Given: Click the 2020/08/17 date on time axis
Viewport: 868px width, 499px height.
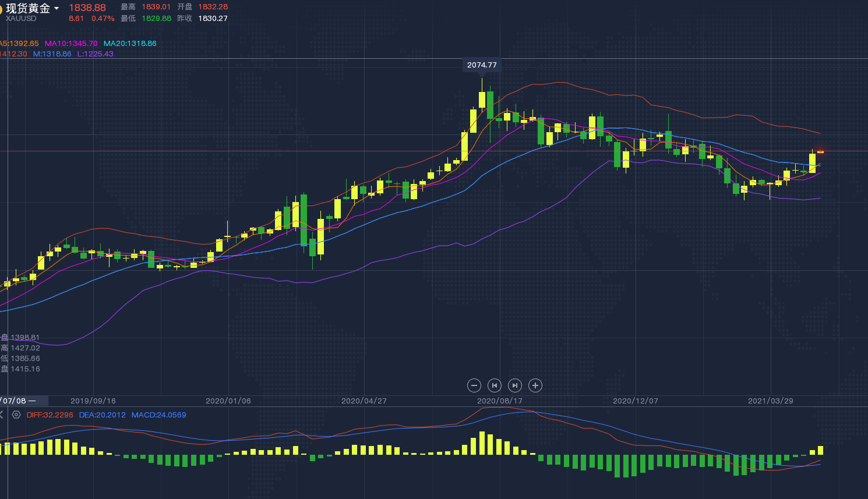Looking at the screenshot, I should point(499,401).
